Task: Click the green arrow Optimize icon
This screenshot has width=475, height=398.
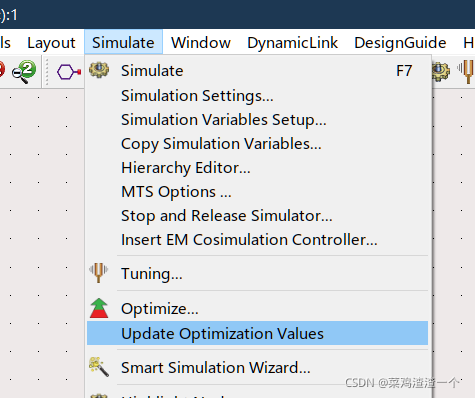Action: pos(99,308)
